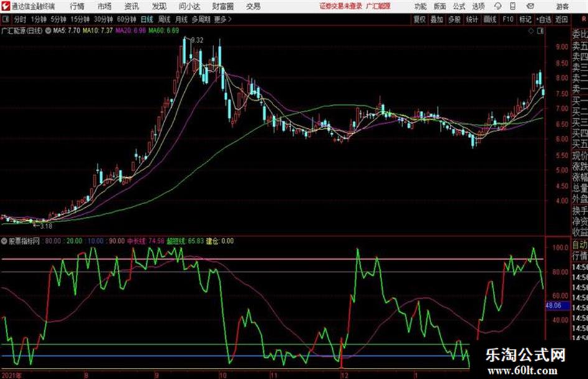
Task: Click the diamond icon at chart corner
Action: coord(531,31)
